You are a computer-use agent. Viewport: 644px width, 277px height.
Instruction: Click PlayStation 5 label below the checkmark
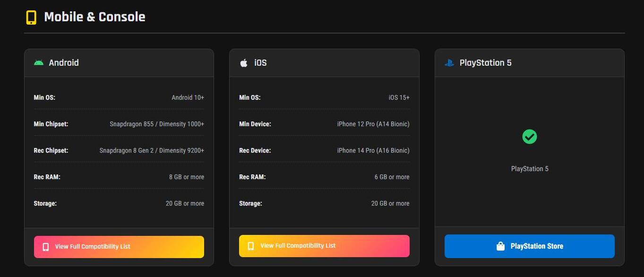pos(529,169)
